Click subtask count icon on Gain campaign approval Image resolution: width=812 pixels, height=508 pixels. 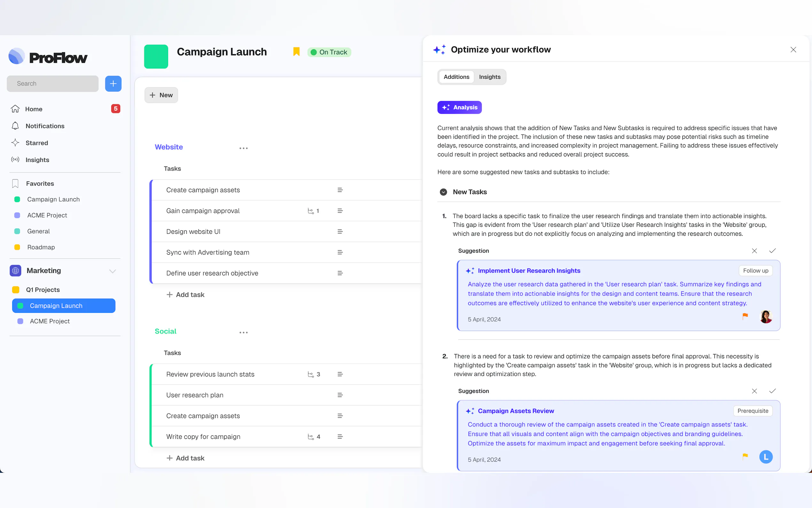pyautogui.click(x=311, y=211)
